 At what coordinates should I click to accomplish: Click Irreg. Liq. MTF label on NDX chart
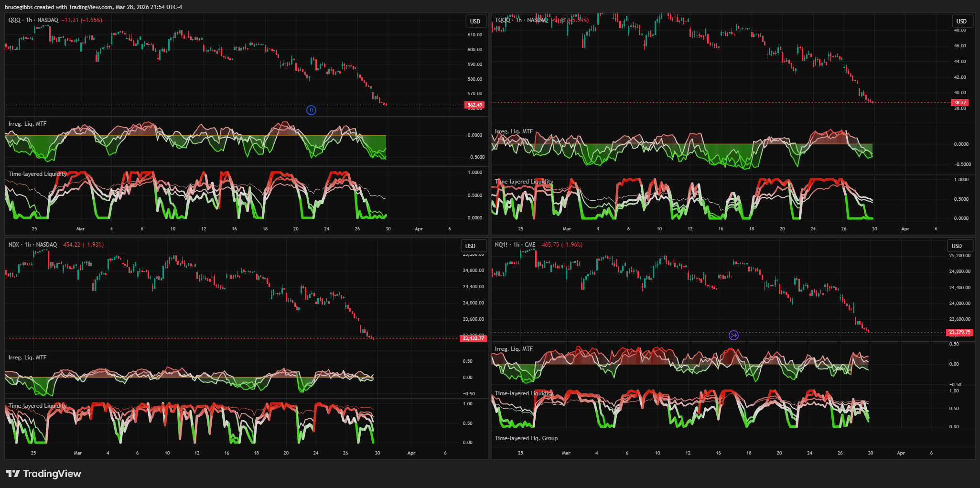pyautogui.click(x=27, y=358)
